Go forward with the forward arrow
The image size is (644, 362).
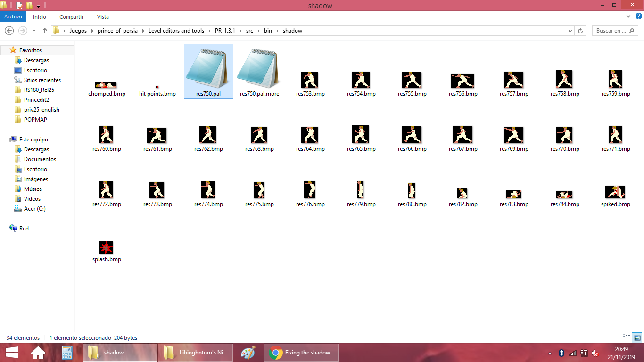pyautogui.click(x=23, y=31)
